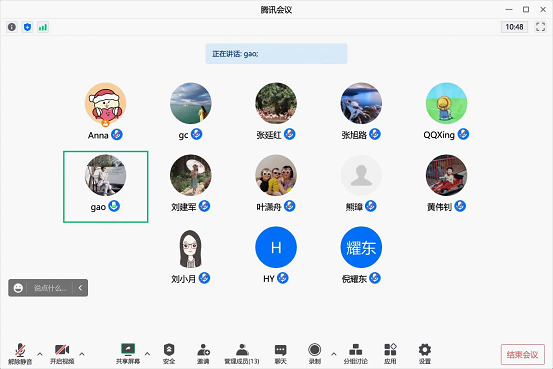Expand the share screen options arrow
The height and width of the screenshot is (369, 553).
tap(147, 353)
